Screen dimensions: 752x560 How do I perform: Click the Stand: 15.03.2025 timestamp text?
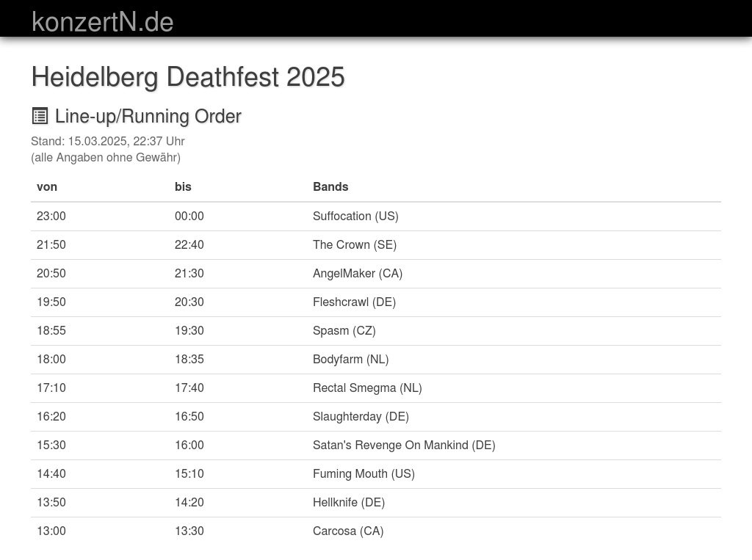pyautogui.click(x=108, y=141)
